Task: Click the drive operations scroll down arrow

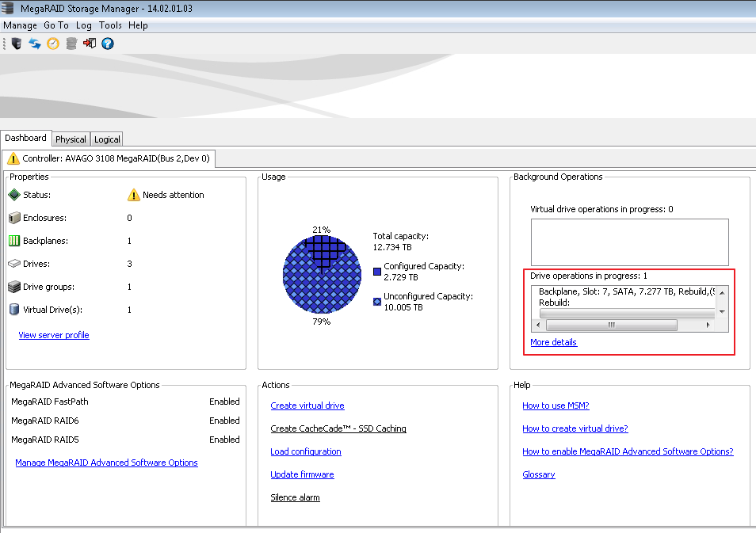Action: click(722, 312)
